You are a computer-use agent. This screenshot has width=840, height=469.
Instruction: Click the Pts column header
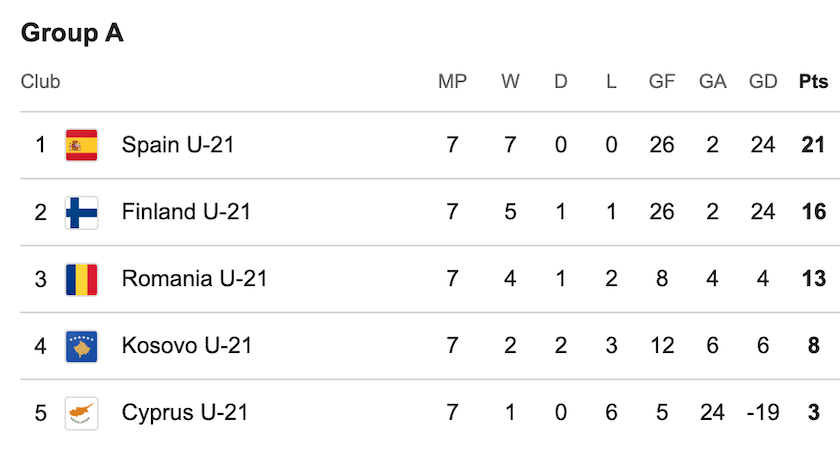tap(813, 81)
